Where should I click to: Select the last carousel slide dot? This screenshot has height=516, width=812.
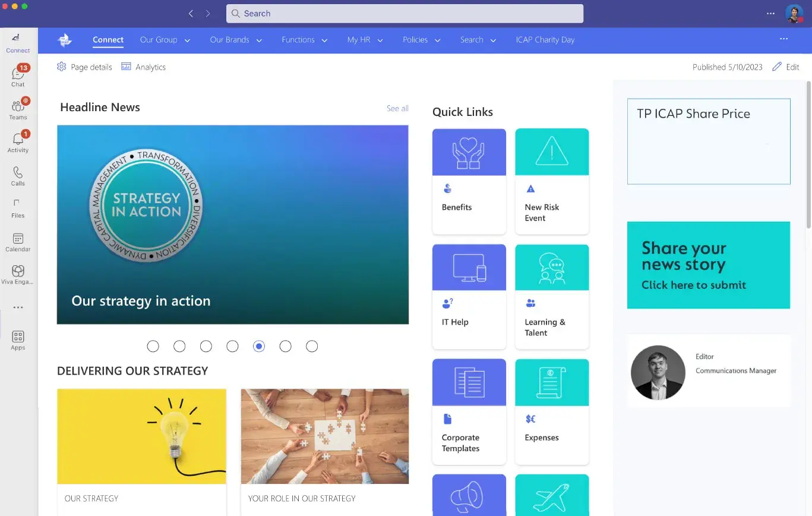tap(312, 346)
